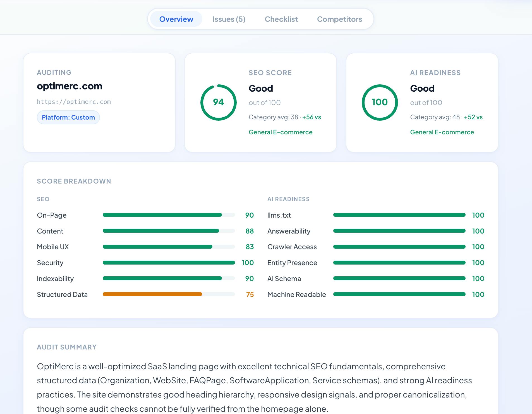
Task: Open the Issues (5) tab
Action: (229, 19)
